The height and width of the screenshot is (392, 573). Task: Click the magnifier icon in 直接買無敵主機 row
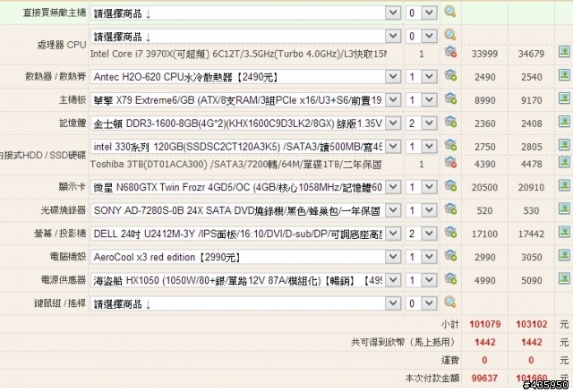point(449,12)
